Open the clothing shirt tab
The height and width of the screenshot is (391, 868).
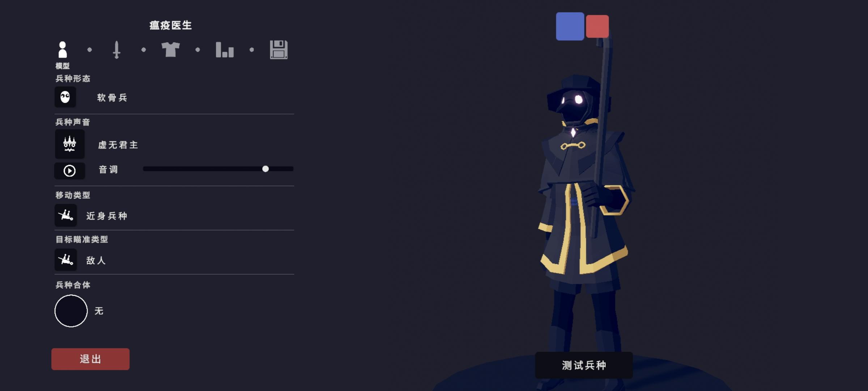[170, 50]
